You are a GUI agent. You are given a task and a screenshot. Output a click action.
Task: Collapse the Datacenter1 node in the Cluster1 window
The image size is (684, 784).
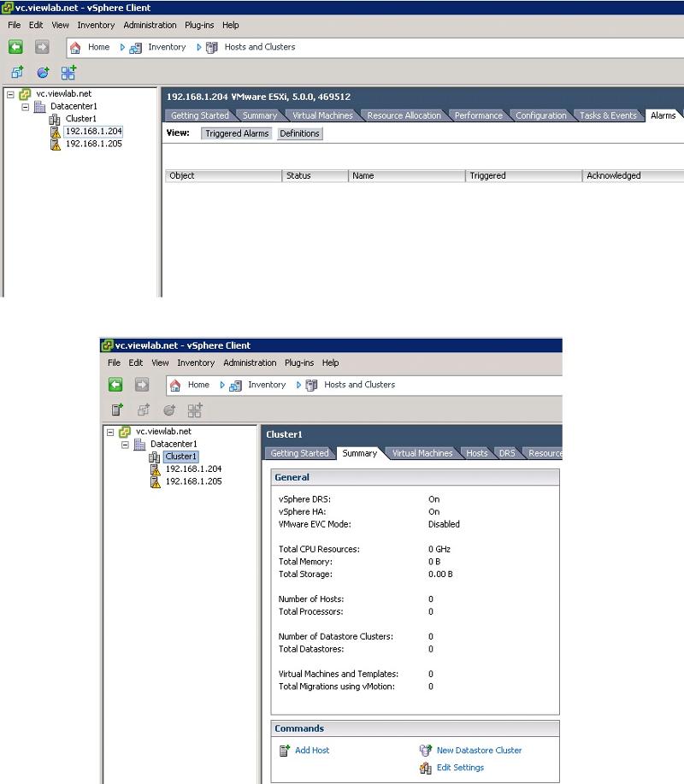coord(126,444)
